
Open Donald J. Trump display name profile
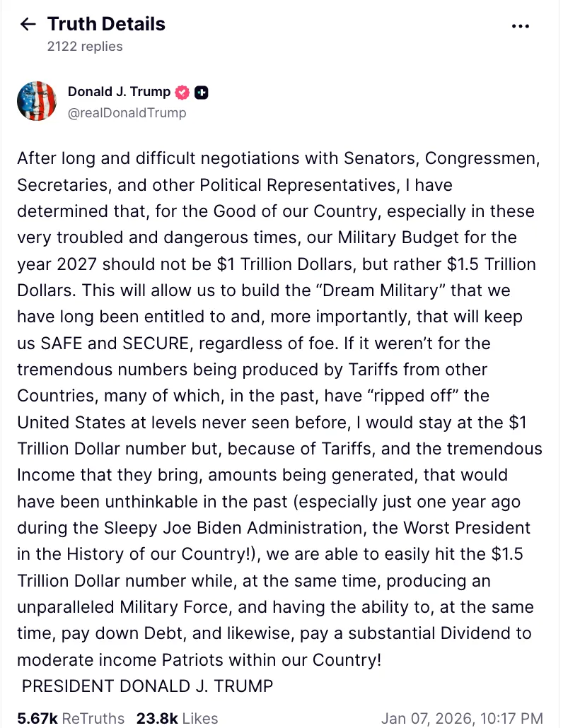(x=119, y=92)
